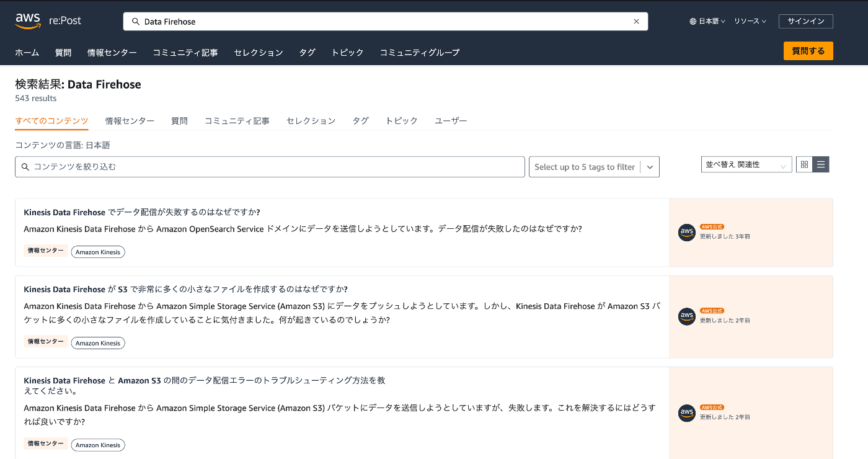Click the magnifier icon in the top search bar
868x459 pixels.
click(136, 22)
